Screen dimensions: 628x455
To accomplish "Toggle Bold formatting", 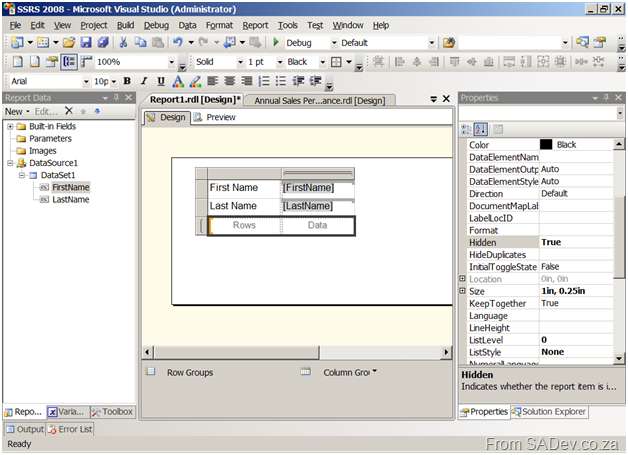I will point(127,81).
